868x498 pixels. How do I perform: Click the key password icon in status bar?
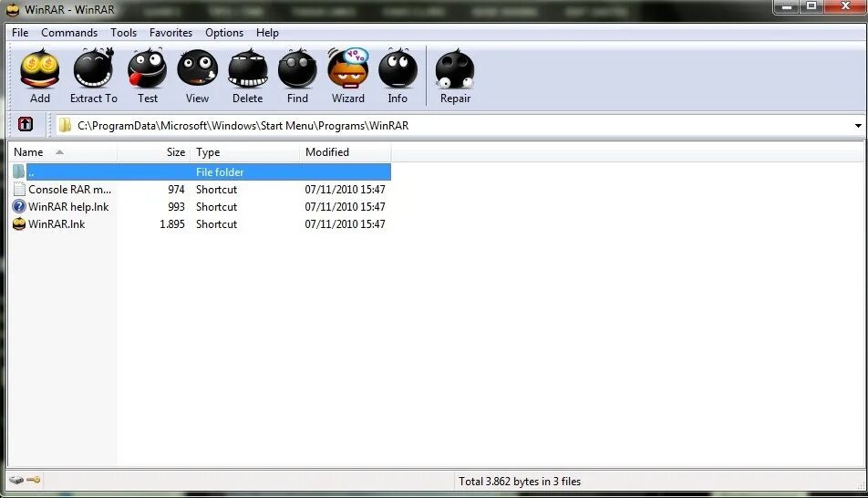pos(33,480)
